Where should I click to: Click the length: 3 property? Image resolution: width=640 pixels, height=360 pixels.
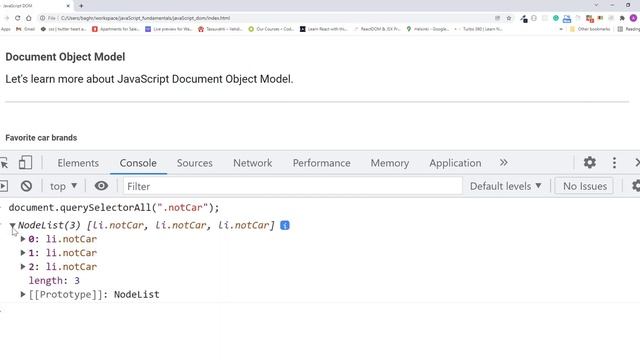(54, 281)
